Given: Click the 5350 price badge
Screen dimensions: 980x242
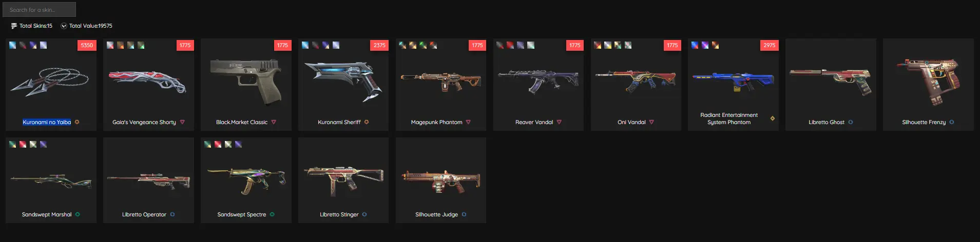Looking at the screenshot, I should (87, 45).
